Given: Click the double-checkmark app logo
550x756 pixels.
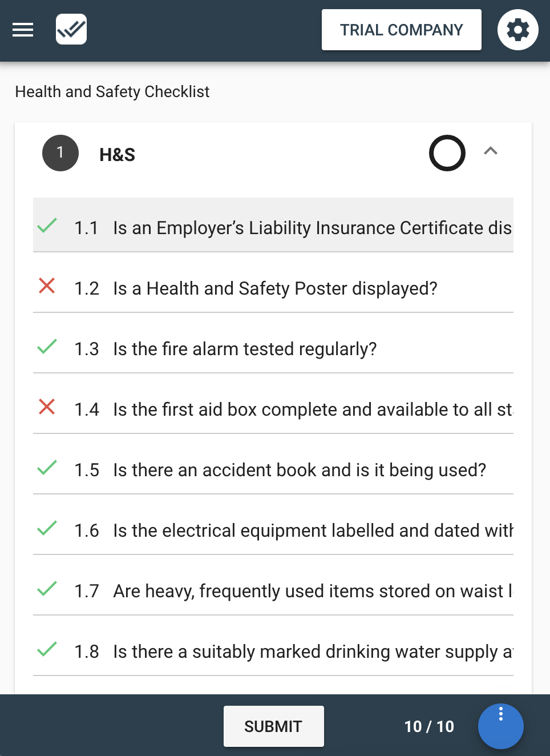Looking at the screenshot, I should pyautogui.click(x=71, y=30).
